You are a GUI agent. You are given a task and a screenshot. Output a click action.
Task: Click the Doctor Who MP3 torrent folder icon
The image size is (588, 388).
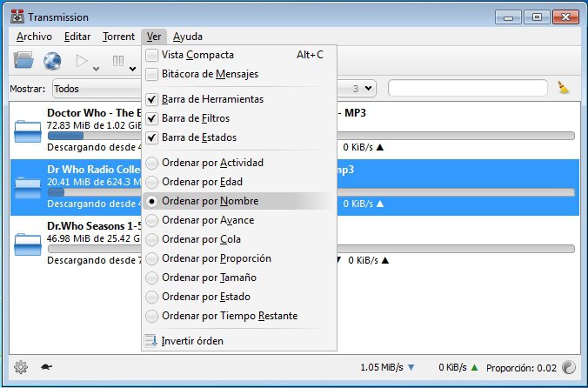point(27,131)
